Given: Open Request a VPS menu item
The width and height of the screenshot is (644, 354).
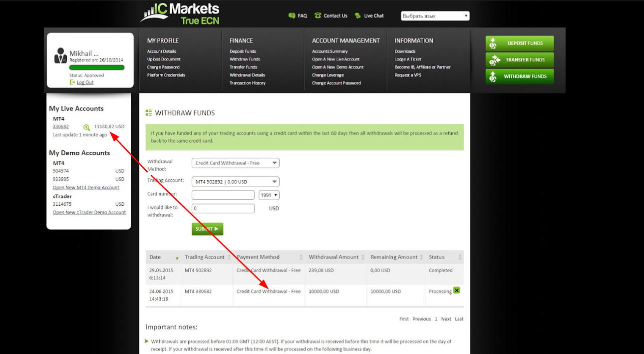Looking at the screenshot, I should point(408,75).
